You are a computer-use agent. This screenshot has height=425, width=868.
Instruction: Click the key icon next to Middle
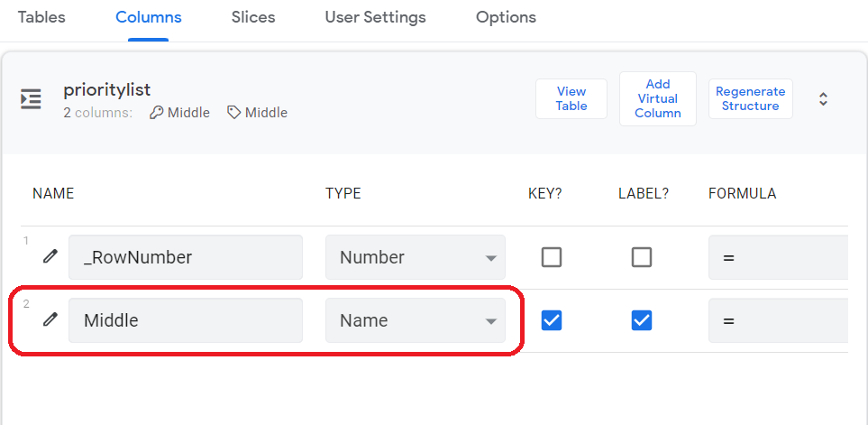pyautogui.click(x=157, y=113)
